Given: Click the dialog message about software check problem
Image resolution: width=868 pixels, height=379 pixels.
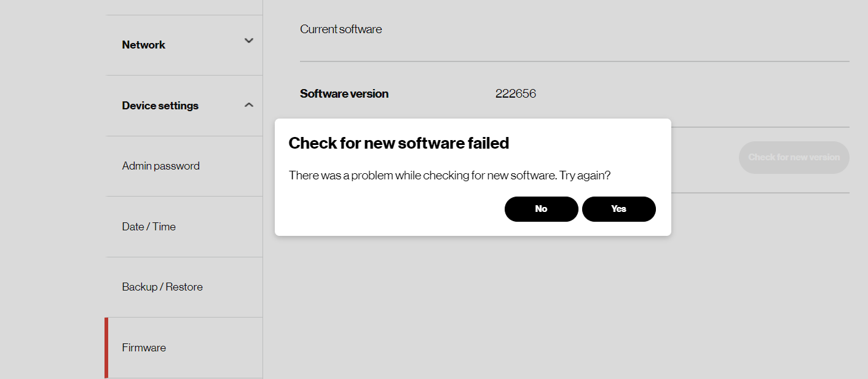Looking at the screenshot, I should click(449, 175).
